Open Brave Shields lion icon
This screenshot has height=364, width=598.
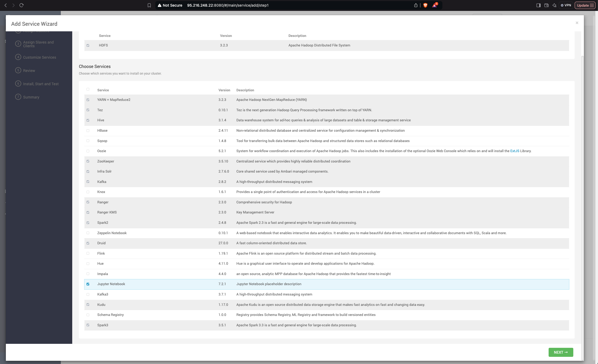pyautogui.click(x=425, y=5)
